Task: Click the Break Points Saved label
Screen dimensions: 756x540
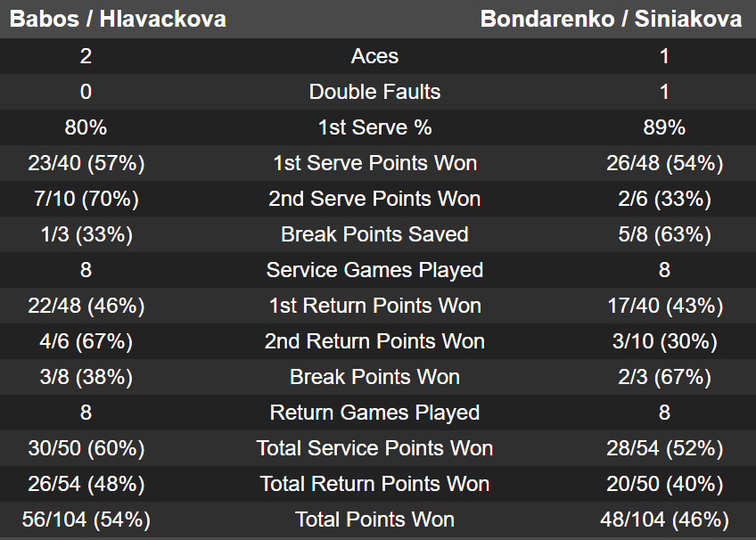Action: [x=374, y=234]
